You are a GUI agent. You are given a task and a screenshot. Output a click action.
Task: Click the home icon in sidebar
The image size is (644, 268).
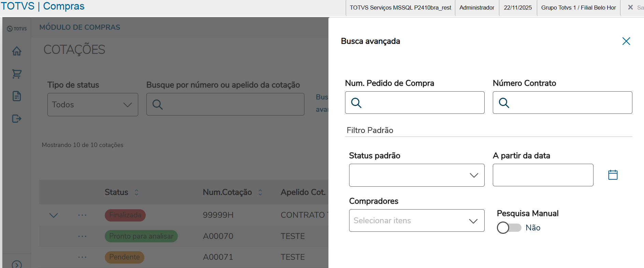[x=17, y=51]
